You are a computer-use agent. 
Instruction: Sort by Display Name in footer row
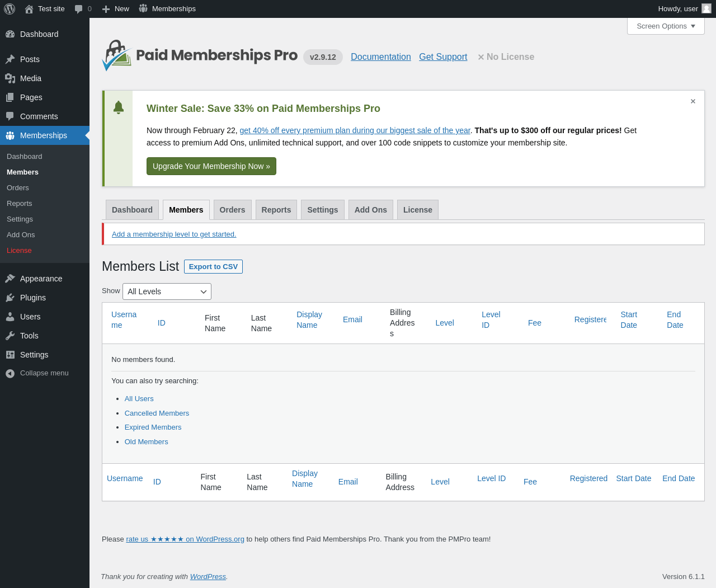[305, 479]
